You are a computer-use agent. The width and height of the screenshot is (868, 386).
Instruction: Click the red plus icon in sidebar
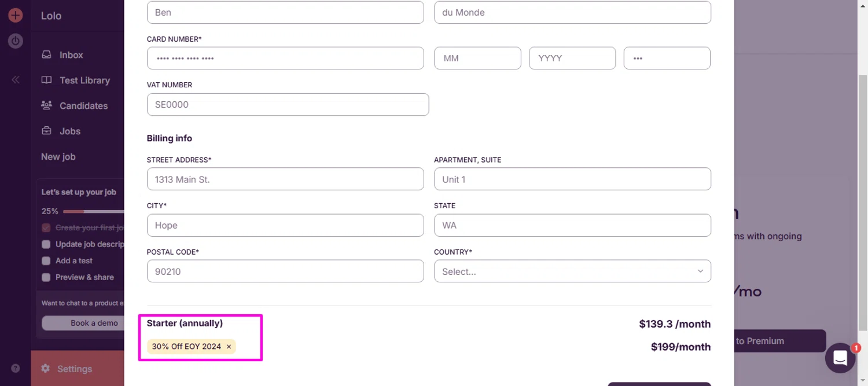tap(15, 15)
